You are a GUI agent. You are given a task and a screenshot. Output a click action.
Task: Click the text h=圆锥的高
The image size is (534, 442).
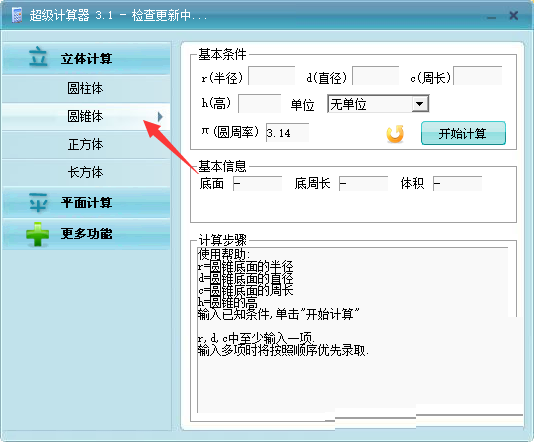click(x=227, y=302)
